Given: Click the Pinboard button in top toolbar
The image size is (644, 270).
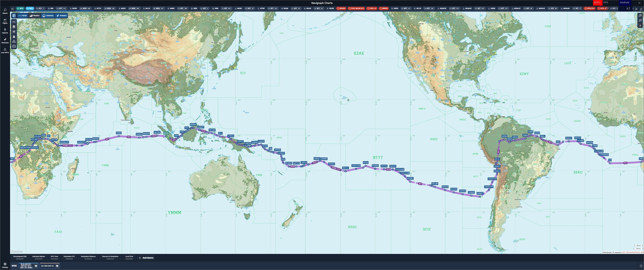Looking at the screenshot, I should coord(61,16).
